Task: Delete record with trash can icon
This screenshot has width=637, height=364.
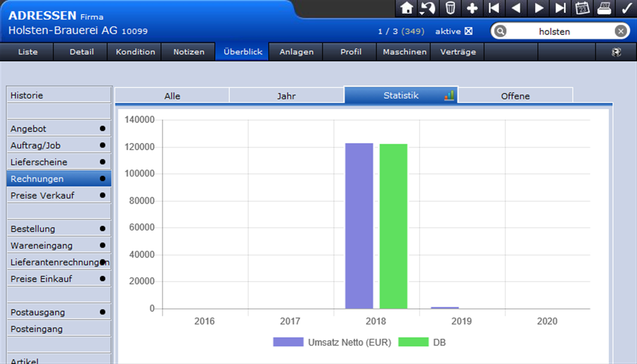Action: coord(450,8)
